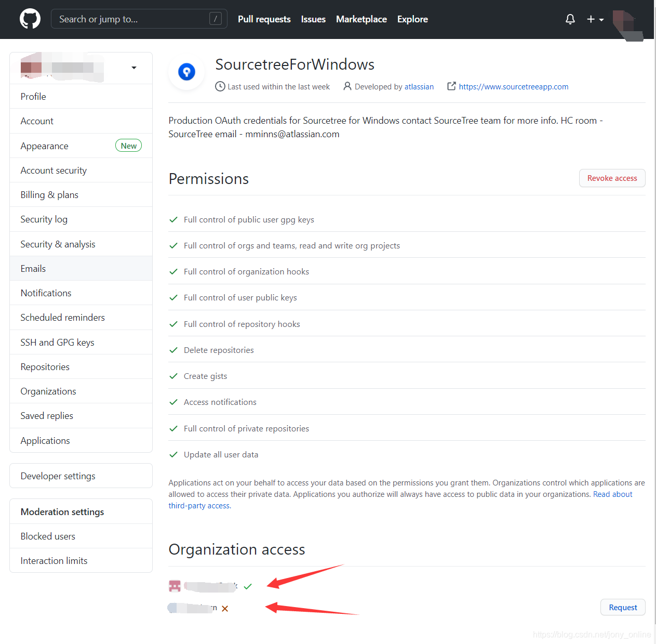Go to the Marketplace menu item
The height and width of the screenshot is (644, 656).
[361, 19]
